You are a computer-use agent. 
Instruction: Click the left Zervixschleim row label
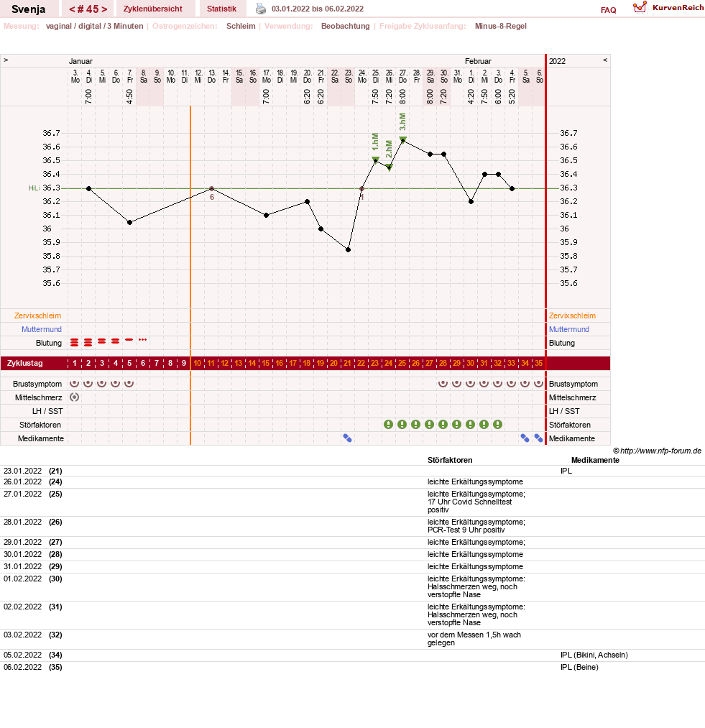click(x=37, y=315)
